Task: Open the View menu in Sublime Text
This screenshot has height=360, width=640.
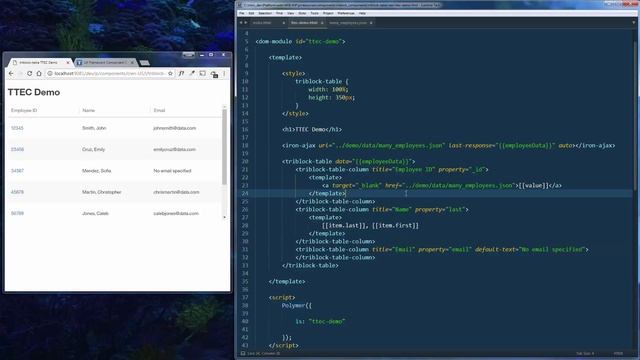Action: click(x=291, y=13)
